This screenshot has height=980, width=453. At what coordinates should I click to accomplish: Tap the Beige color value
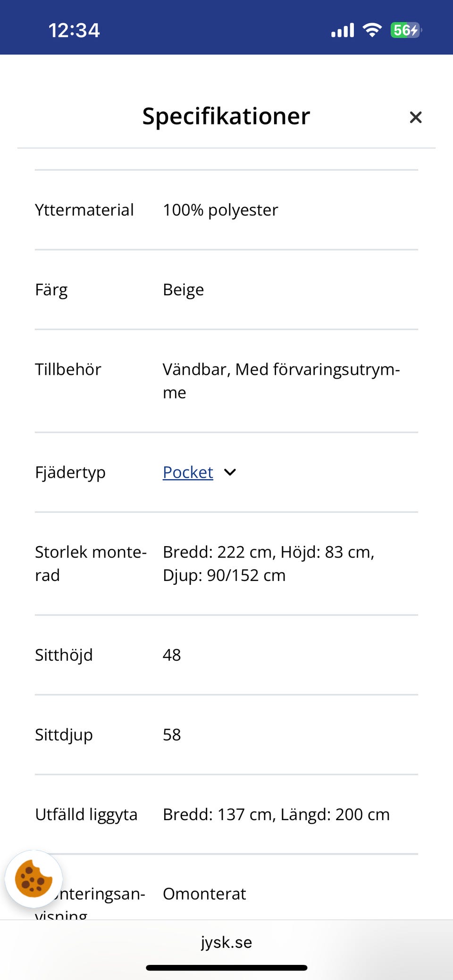[183, 290]
